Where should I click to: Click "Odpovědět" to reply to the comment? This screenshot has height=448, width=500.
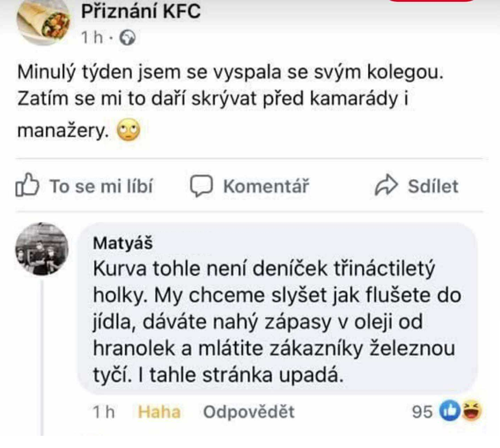249,412
